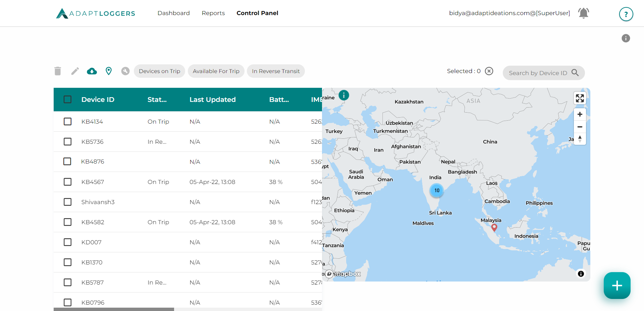Image resolution: width=644 pixels, height=311 pixels.
Task: Sort by Last Updated column header
Action: 213,100
